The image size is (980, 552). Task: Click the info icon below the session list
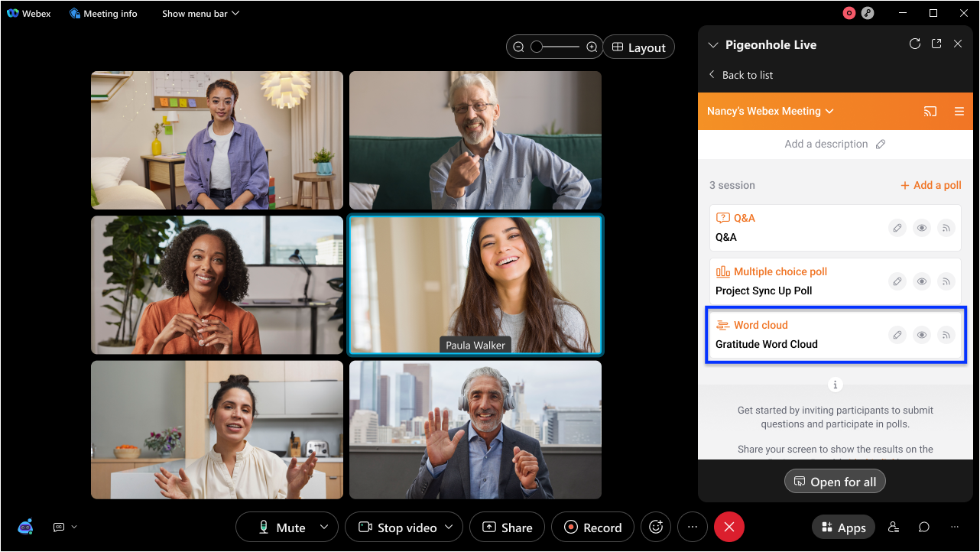point(836,385)
